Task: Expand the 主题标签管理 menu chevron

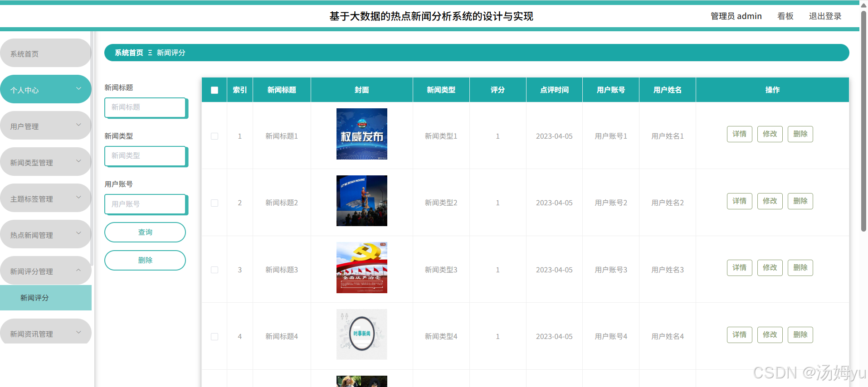Action: [x=78, y=198]
